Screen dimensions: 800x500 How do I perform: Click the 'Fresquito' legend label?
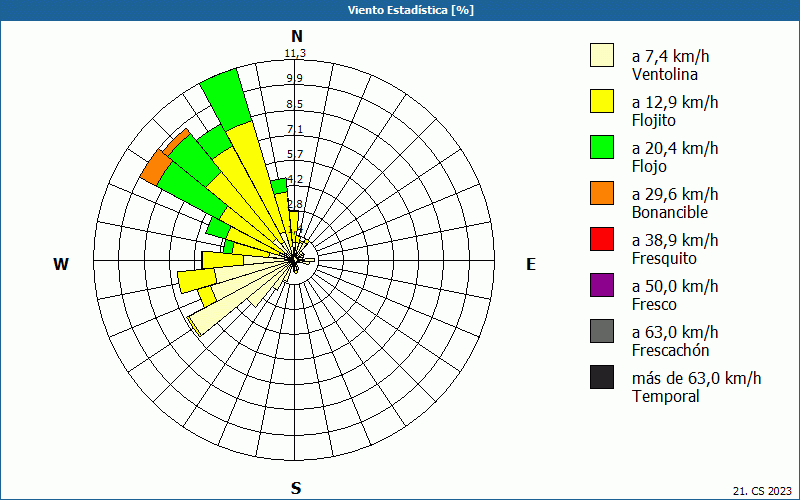tap(664, 259)
